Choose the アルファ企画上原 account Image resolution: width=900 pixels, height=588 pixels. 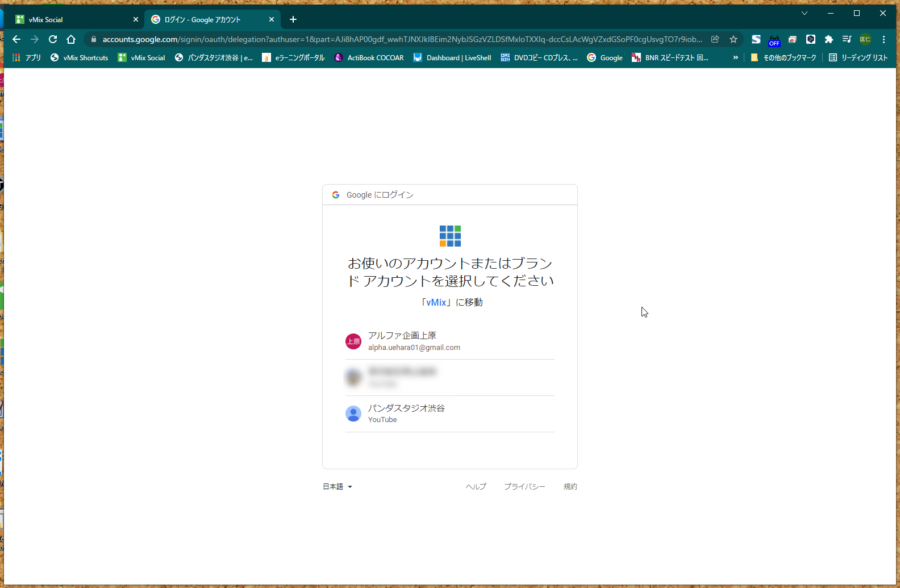(x=450, y=341)
